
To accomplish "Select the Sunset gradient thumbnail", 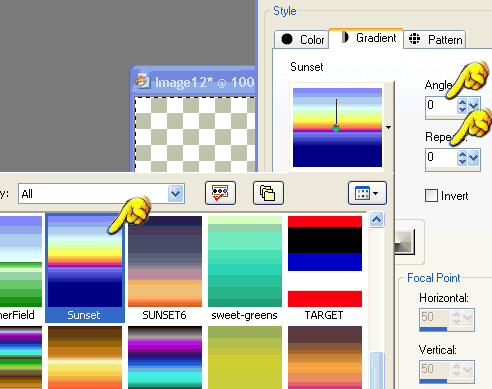I will point(85,262).
